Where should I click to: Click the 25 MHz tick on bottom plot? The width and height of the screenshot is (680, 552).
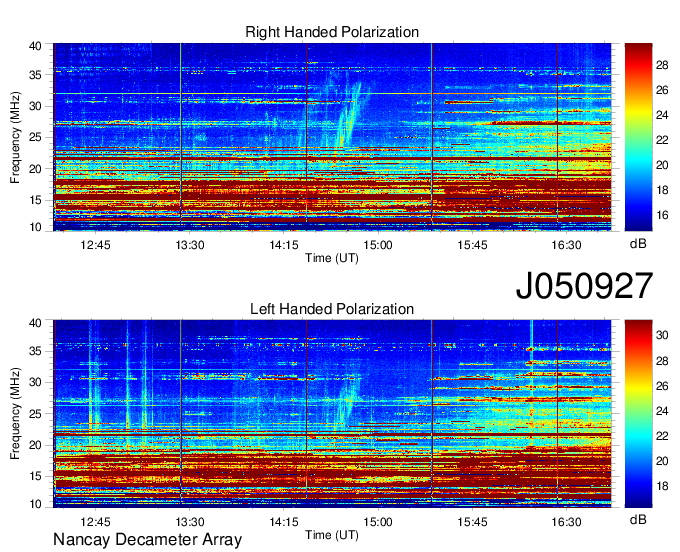[x=35, y=414]
